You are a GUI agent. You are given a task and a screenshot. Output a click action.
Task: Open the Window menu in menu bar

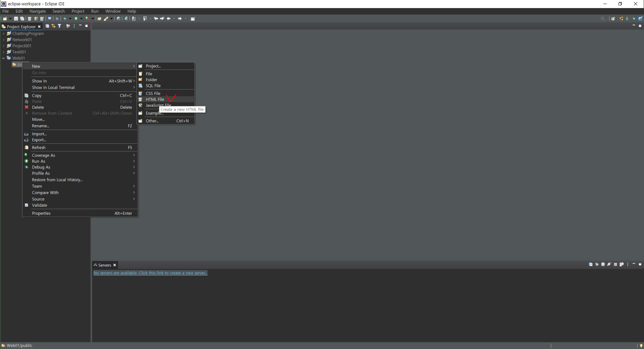pyautogui.click(x=113, y=11)
